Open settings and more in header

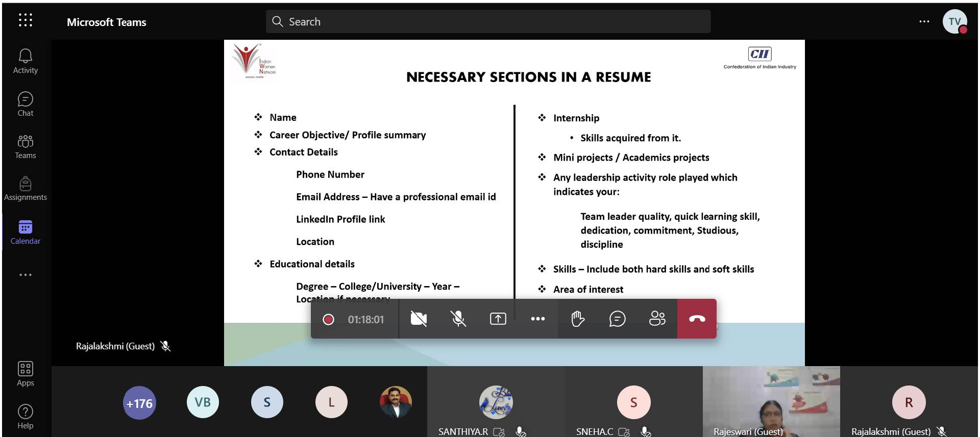click(924, 21)
